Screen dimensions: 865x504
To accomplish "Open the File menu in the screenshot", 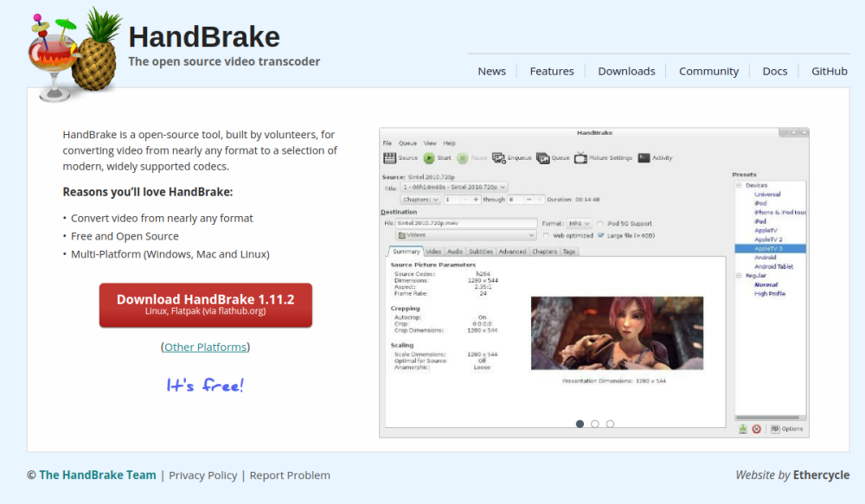I will [x=388, y=144].
